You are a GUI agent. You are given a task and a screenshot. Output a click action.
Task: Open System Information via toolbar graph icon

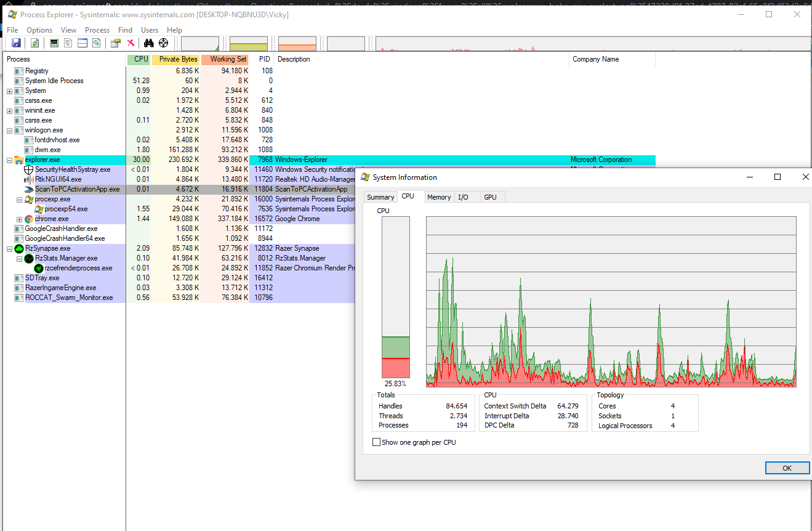[54, 43]
